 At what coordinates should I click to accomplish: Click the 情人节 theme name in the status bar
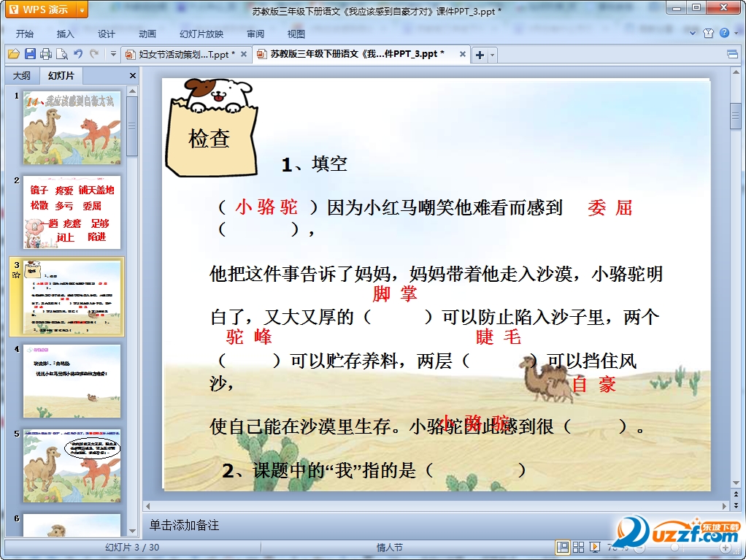390,548
